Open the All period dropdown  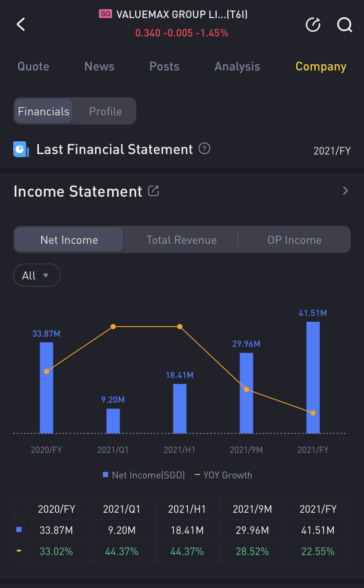[x=37, y=276]
